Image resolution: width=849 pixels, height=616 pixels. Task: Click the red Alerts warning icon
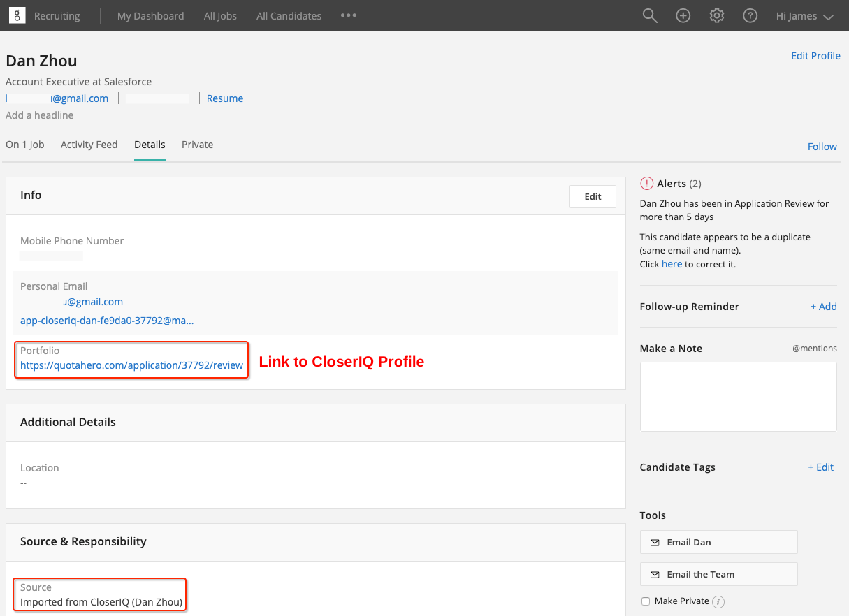(x=646, y=184)
